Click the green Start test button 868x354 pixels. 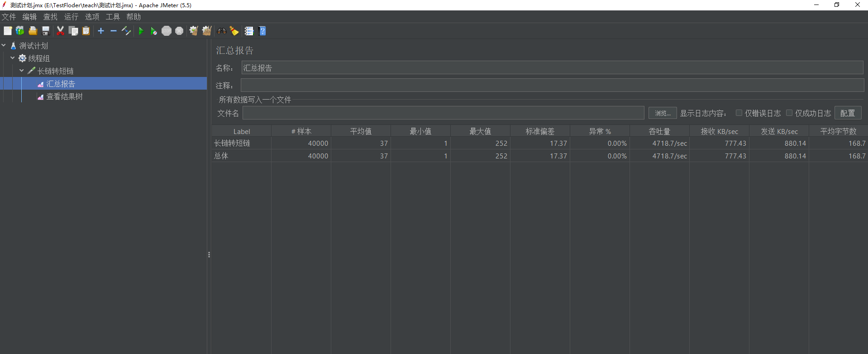(141, 31)
